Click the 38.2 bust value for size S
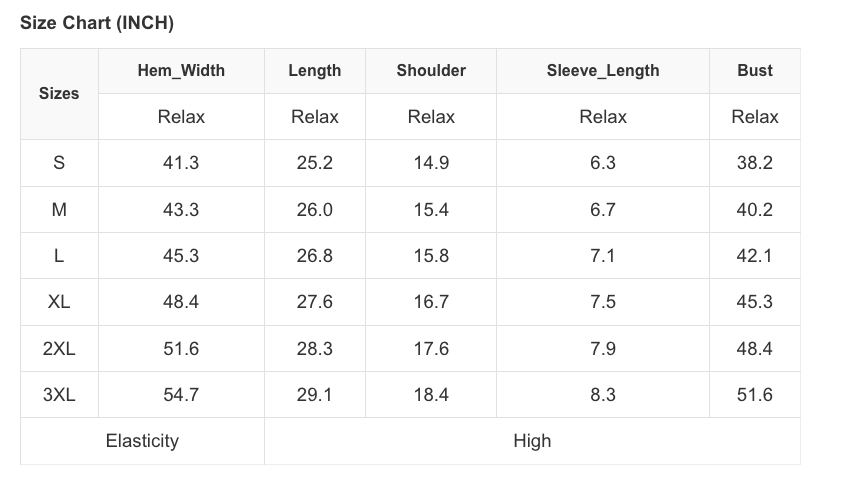842x492 pixels. [x=755, y=163]
